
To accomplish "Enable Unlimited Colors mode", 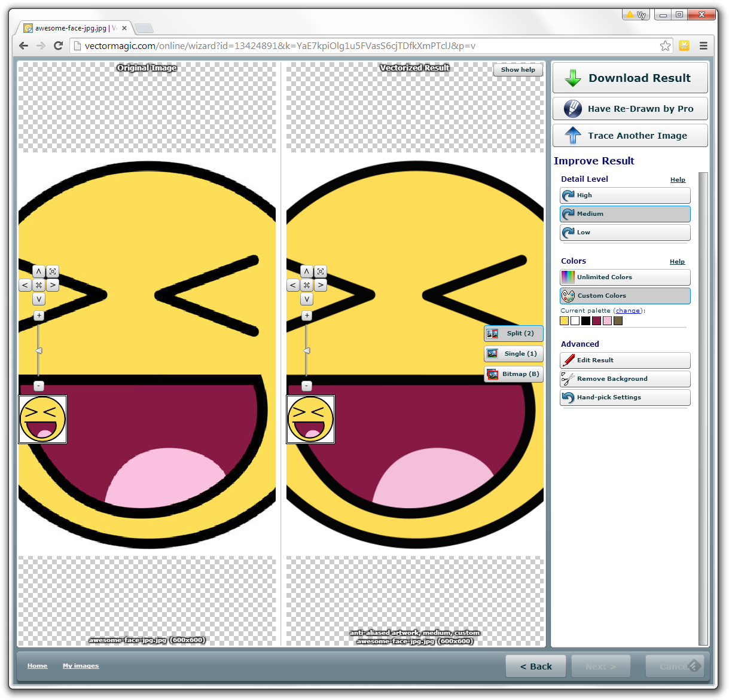I will [624, 277].
